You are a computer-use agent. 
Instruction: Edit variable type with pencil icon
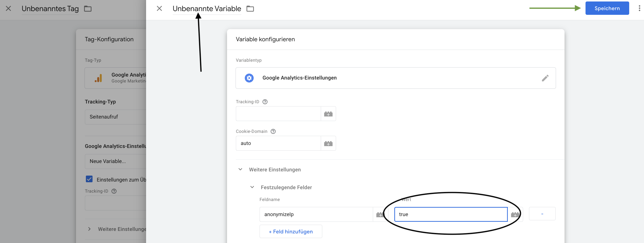pyautogui.click(x=545, y=78)
